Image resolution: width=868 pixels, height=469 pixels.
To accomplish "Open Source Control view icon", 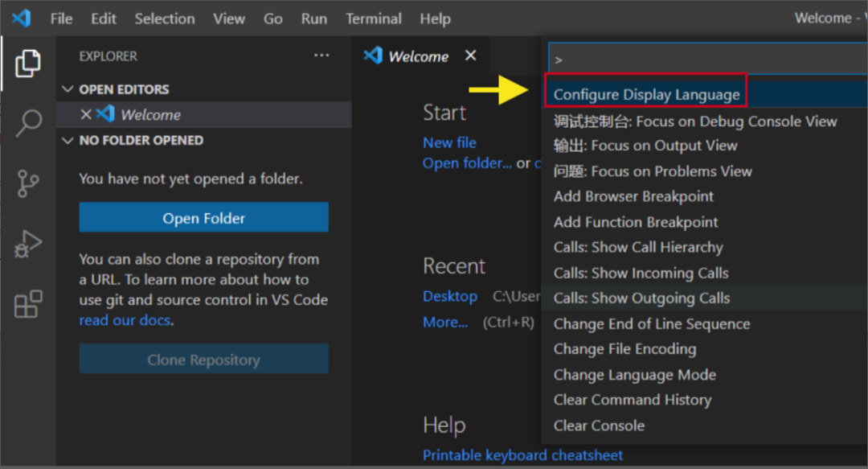I will 27,183.
